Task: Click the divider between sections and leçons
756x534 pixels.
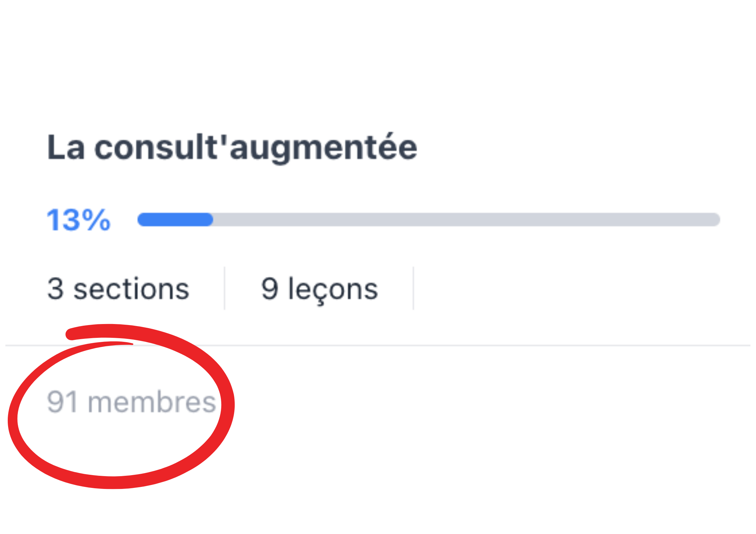Action: coord(225,288)
